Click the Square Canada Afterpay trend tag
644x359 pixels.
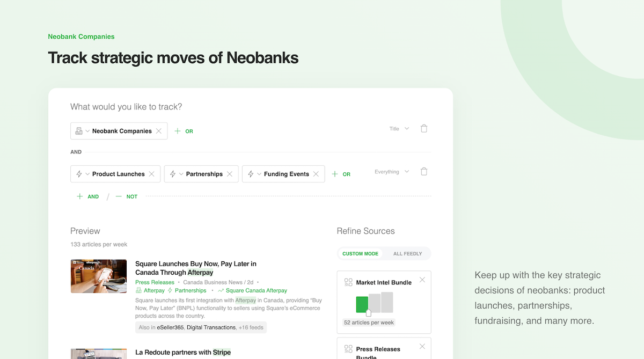252,290
